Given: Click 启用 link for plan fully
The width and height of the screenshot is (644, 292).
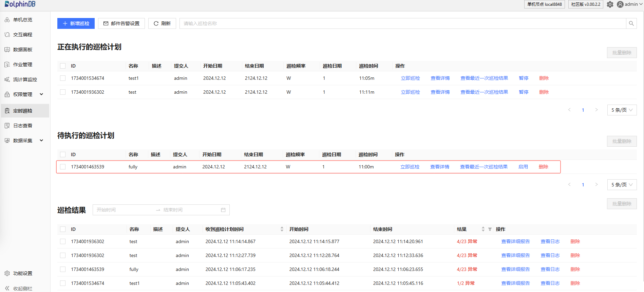Looking at the screenshot, I should [523, 167].
